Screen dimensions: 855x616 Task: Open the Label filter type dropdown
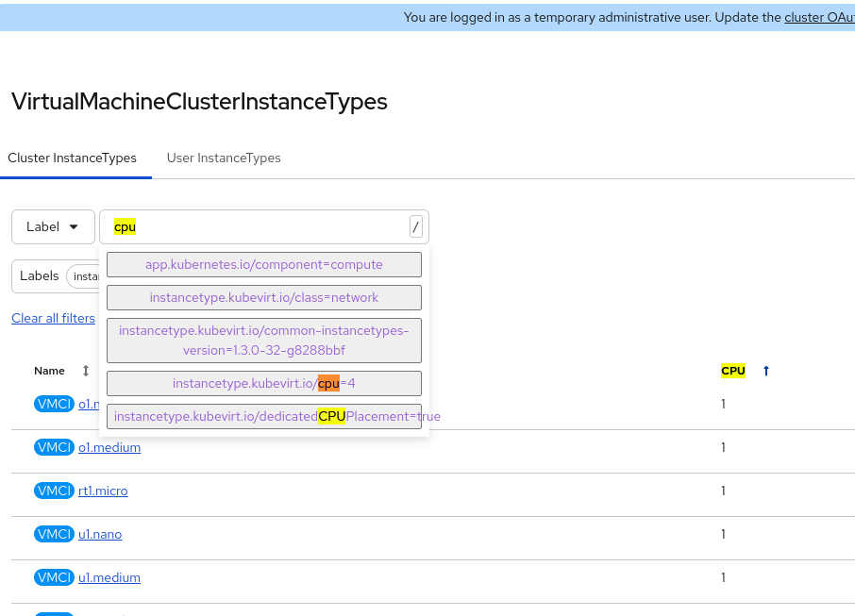53,226
